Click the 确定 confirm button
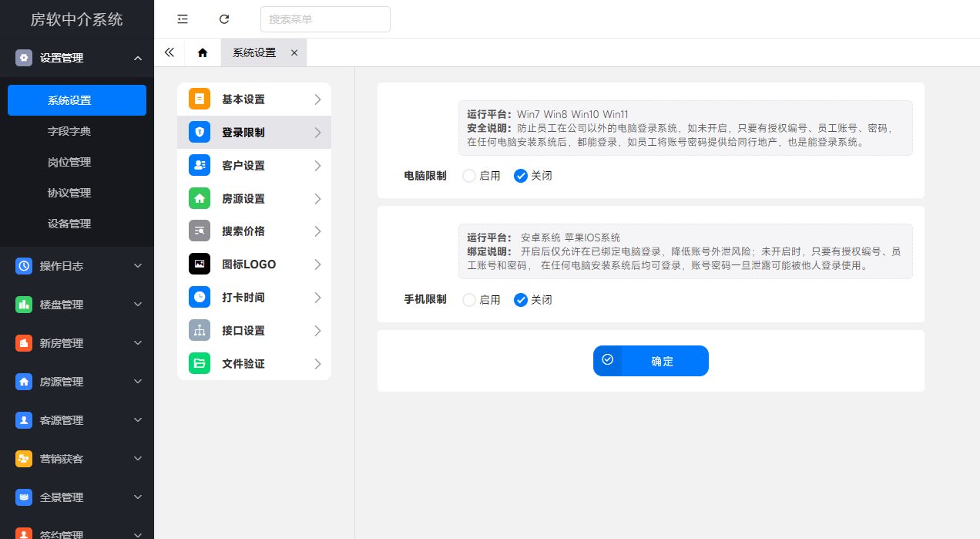This screenshot has height=539, width=980. 651,361
